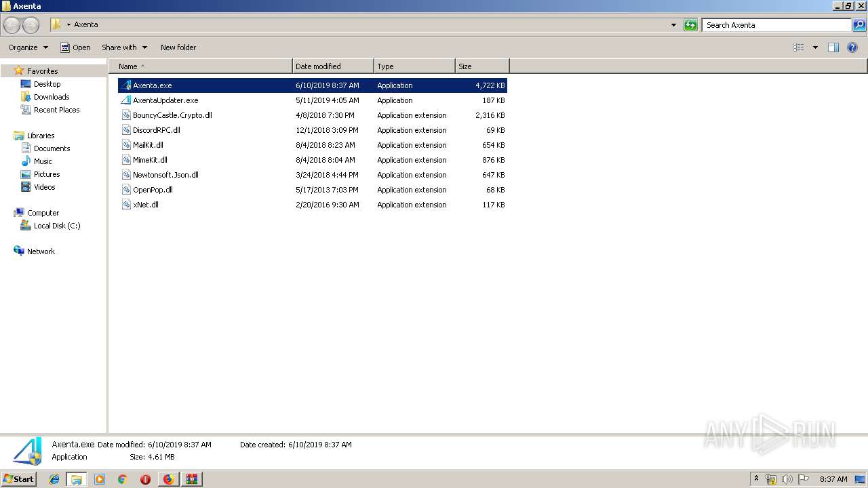Viewport: 868px width, 488px height.
Task: Open the Share with dropdown
Action: pos(124,47)
